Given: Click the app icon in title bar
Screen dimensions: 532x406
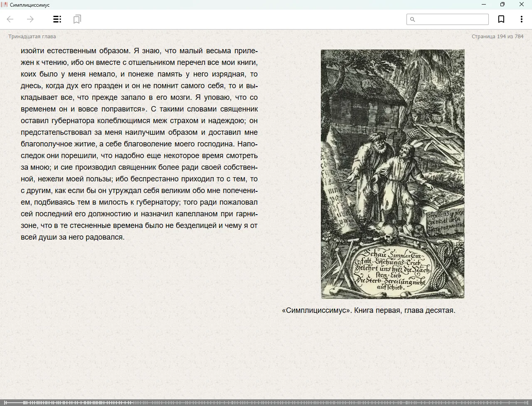Looking at the screenshot, I should [x=5, y=5].
